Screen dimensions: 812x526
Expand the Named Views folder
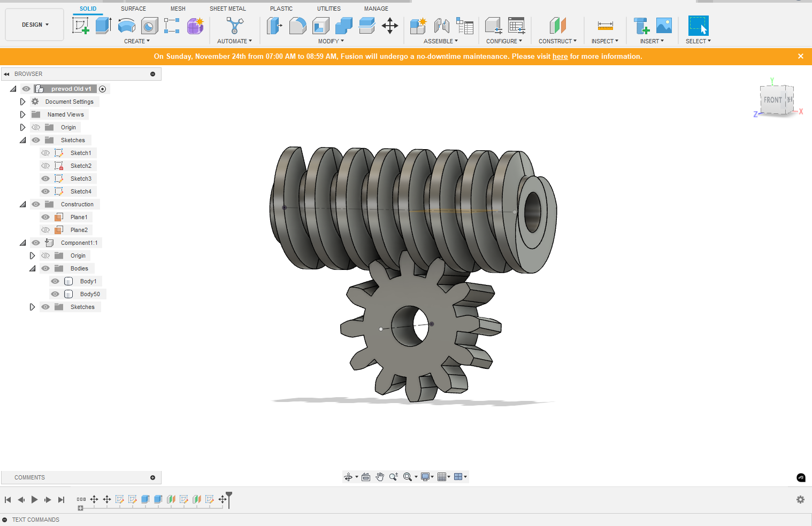point(22,114)
